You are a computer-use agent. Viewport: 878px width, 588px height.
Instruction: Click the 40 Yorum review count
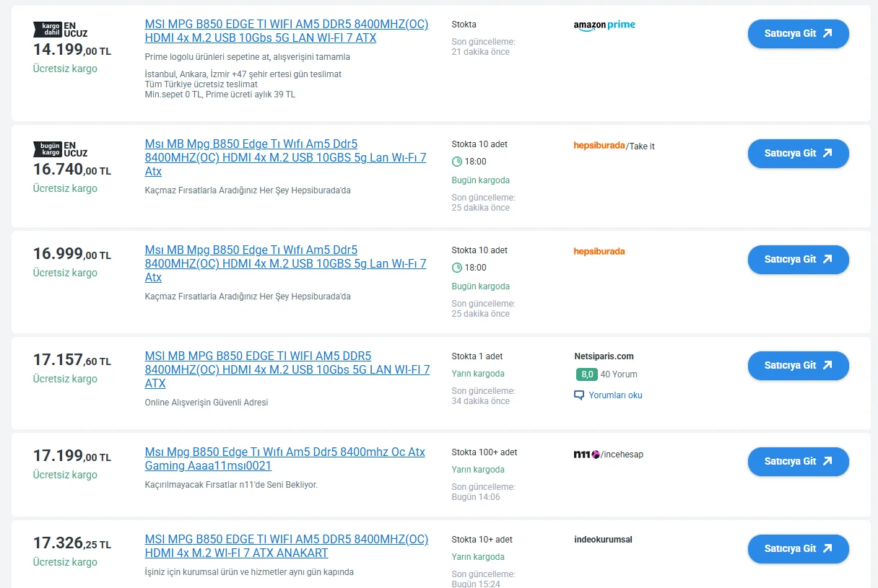(619, 374)
